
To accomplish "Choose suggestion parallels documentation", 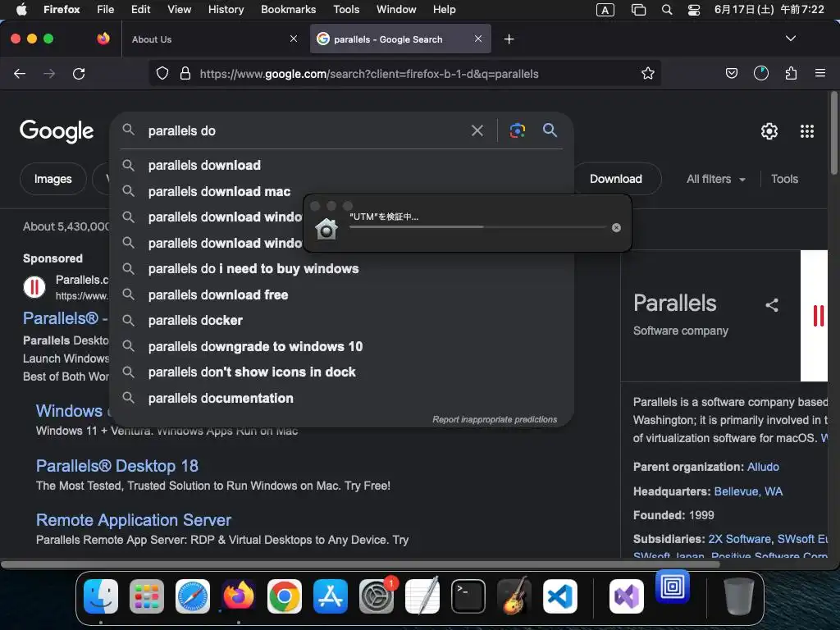I will [341, 399].
